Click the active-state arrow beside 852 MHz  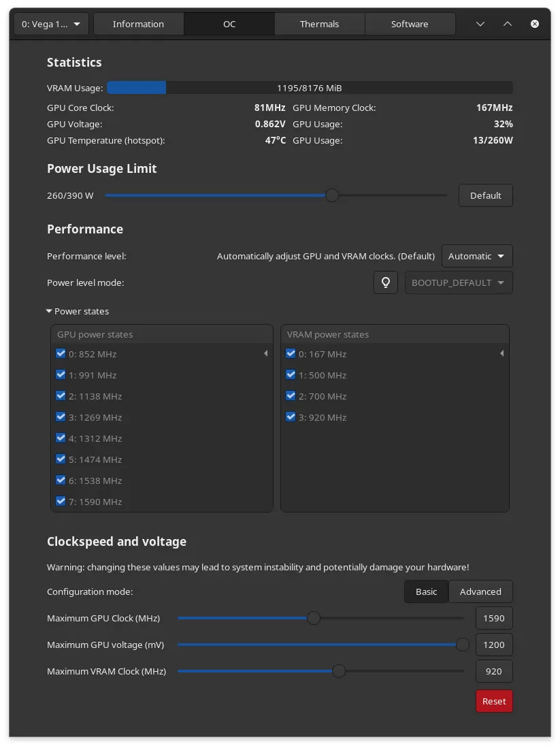pyautogui.click(x=265, y=354)
